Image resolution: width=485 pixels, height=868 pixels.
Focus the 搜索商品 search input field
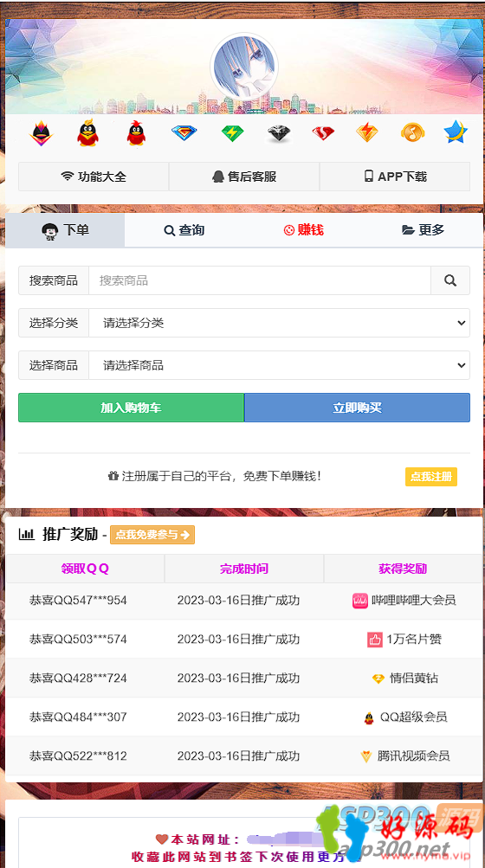(x=260, y=280)
